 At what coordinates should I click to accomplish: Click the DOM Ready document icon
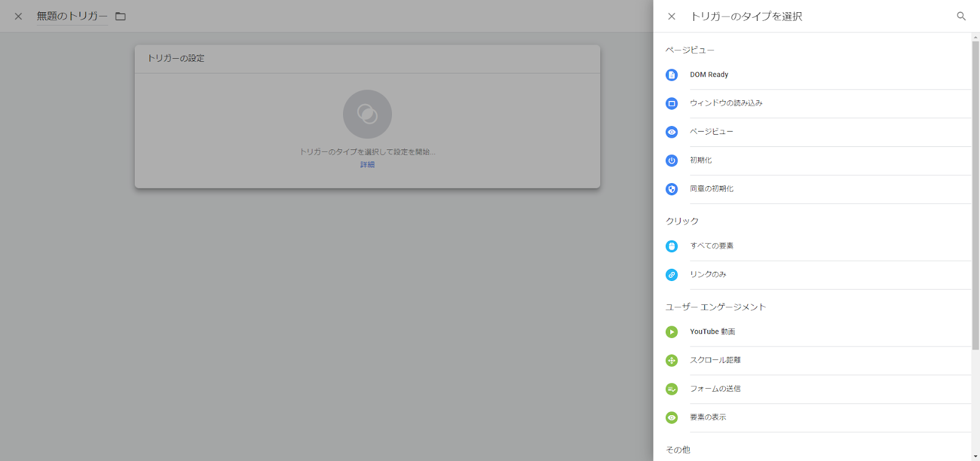[x=672, y=75]
